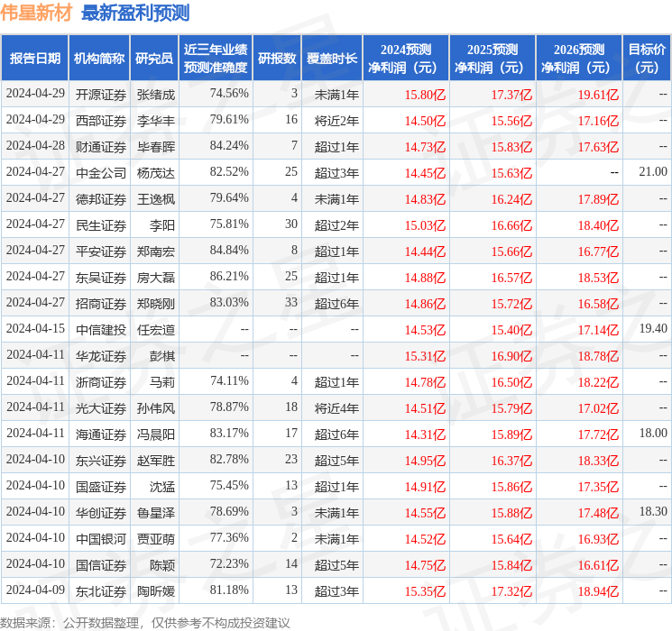
Task: Click target price 21.00
Action: coord(653,171)
